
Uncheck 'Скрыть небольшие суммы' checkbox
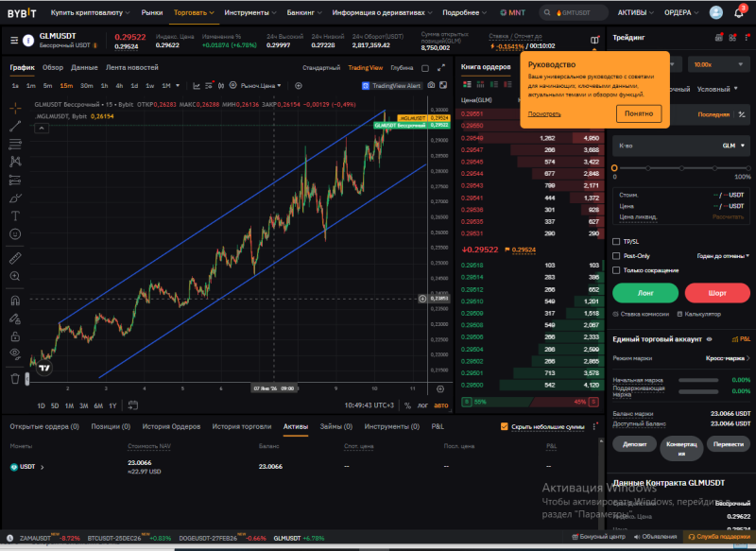(x=505, y=427)
